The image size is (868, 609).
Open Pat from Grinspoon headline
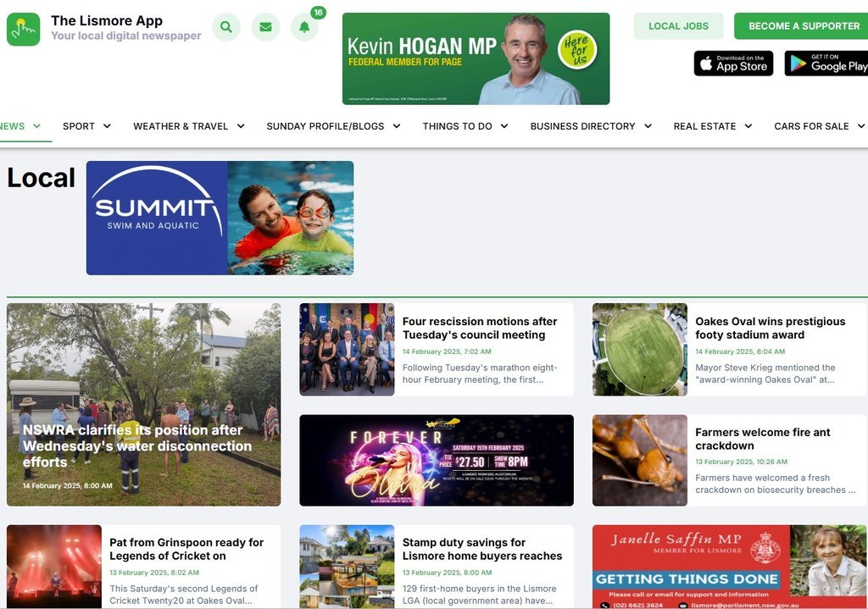click(x=186, y=549)
